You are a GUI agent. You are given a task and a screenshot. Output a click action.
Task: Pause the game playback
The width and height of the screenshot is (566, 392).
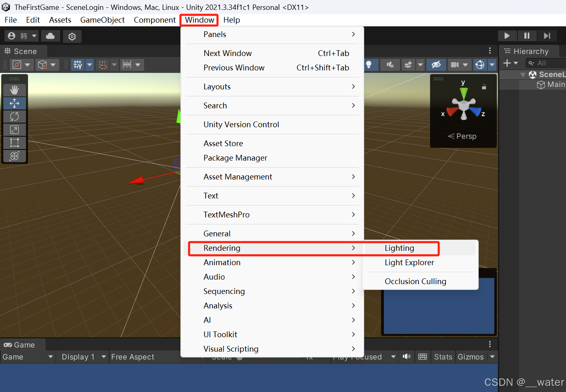527,36
